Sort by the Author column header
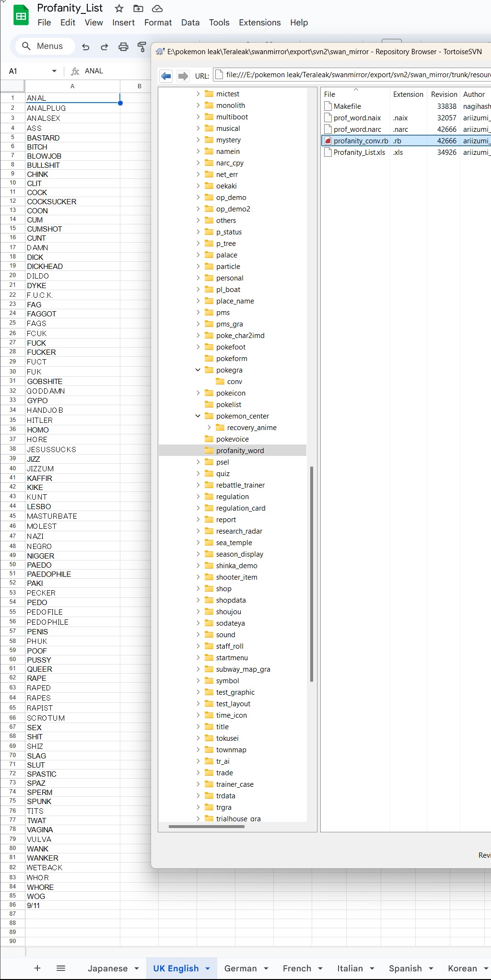 [474, 94]
